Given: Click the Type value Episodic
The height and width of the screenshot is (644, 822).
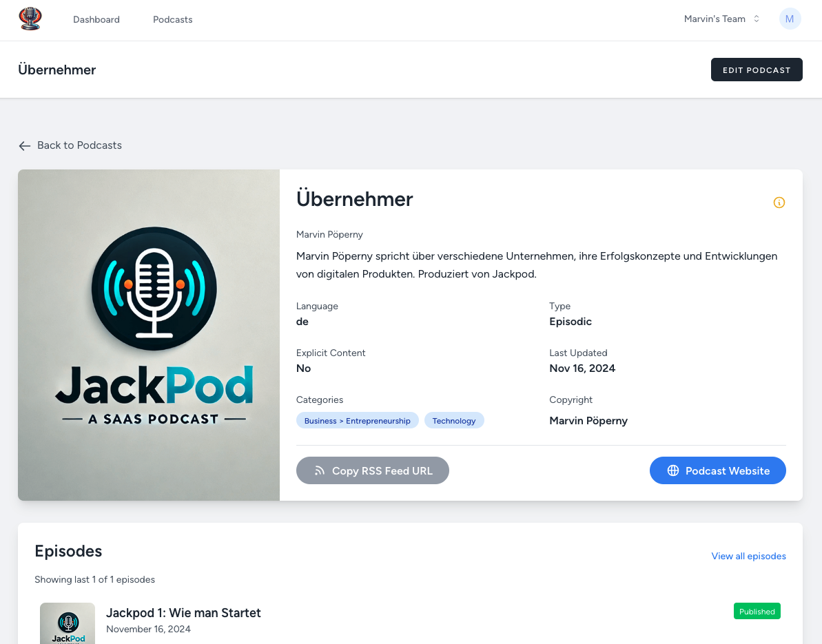Looking at the screenshot, I should (571, 321).
